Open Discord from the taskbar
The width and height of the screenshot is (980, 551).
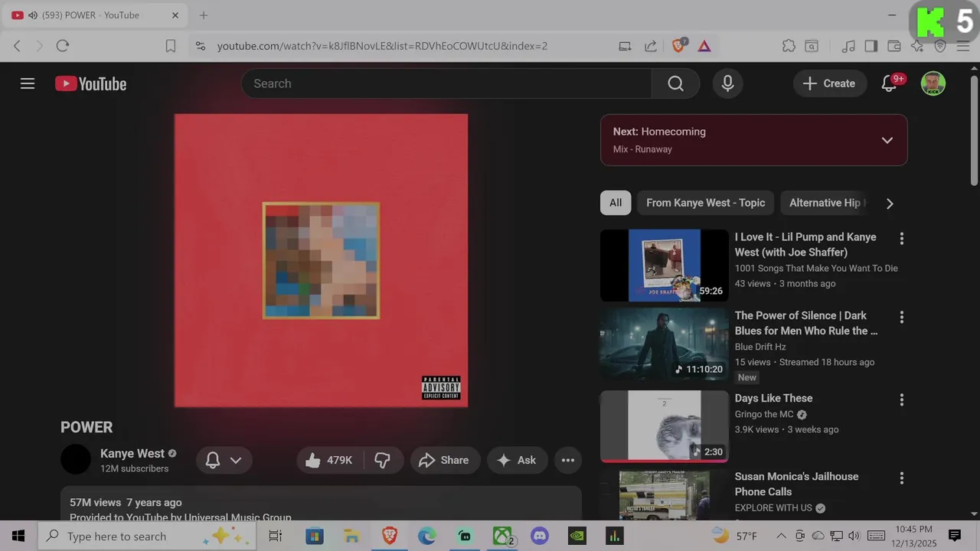(540, 536)
